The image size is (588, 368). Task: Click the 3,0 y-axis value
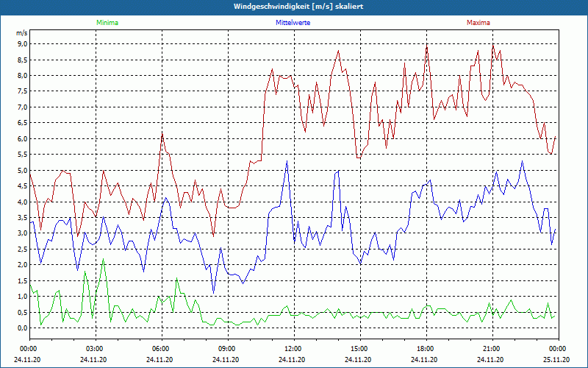click(x=22, y=233)
